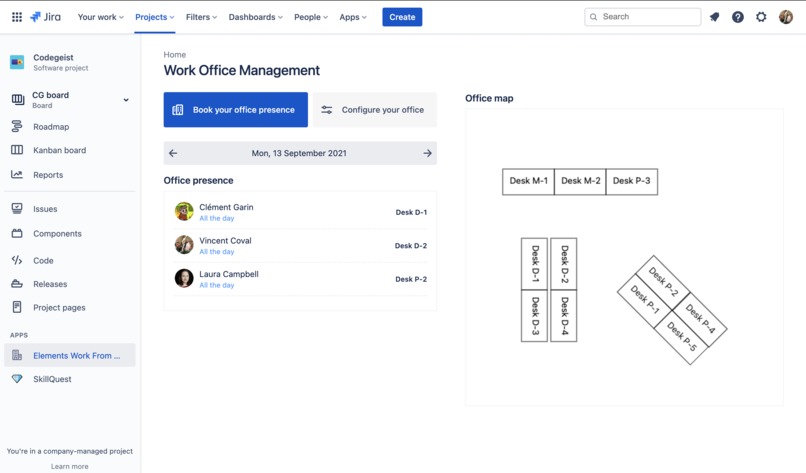The width and height of the screenshot is (806, 473).
Task: Click the Reports chart icon
Action: (17, 175)
